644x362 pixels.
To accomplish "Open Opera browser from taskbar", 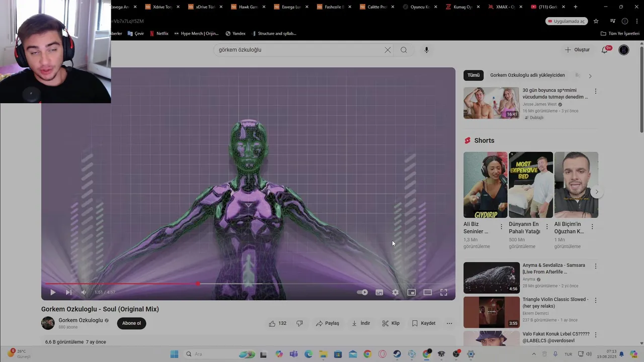I will tap(382, 354).
